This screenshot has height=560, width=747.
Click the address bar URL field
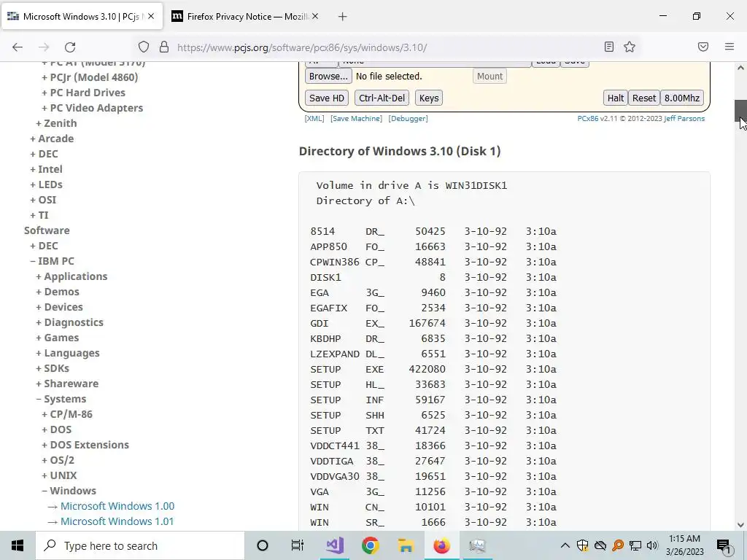coord(386,47)
